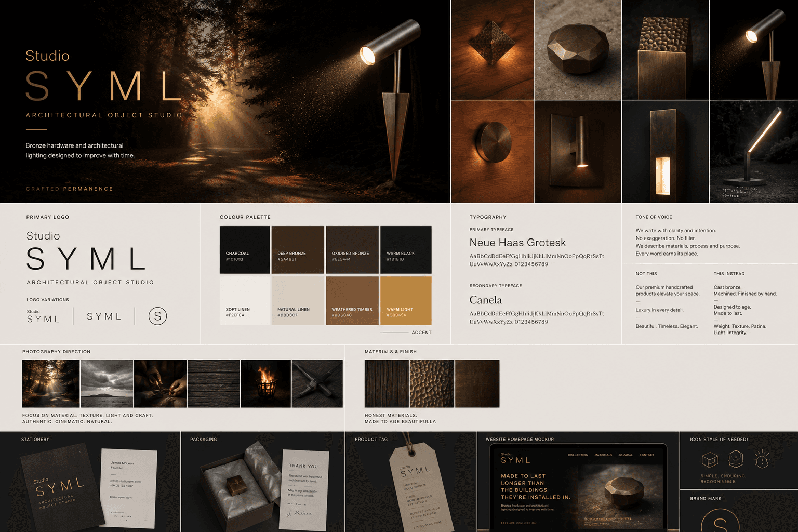
Task: Select the circled S logo variation
Action: coord(157,316)
